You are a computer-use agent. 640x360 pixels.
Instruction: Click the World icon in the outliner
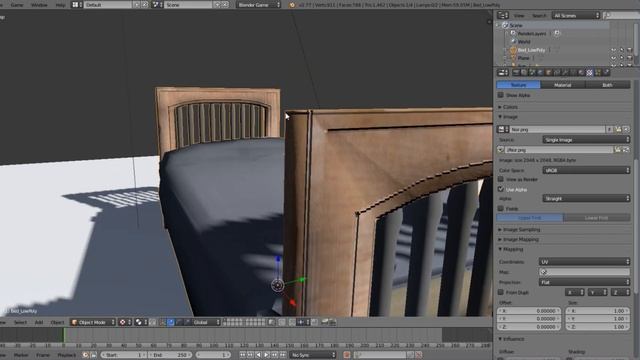[x=513, y=42]
